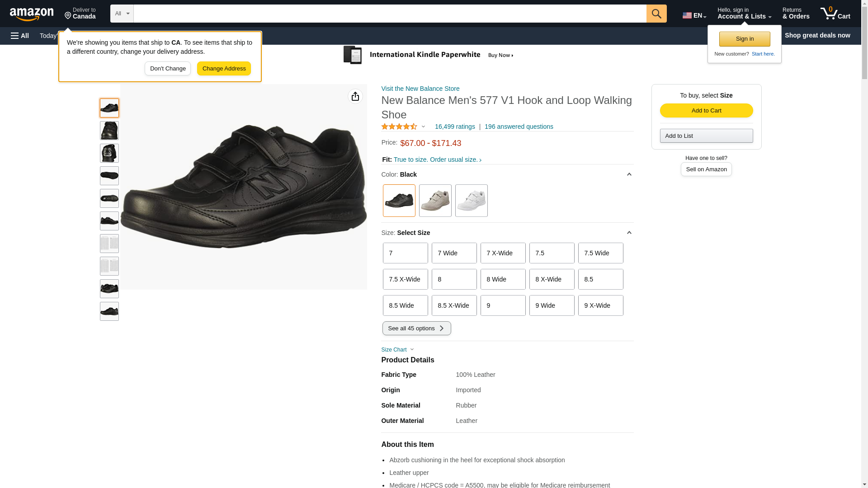Click the share icon on product image

tap(355, 96)
